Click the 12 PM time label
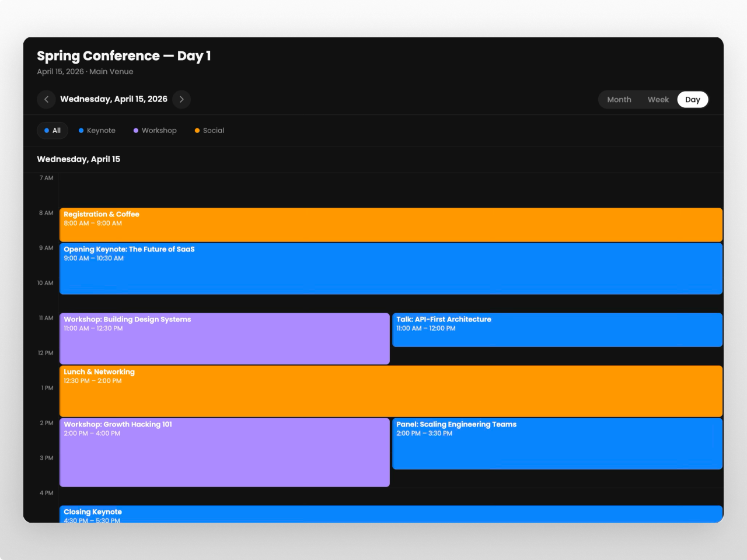This screenshot has width=747, height=560. tap(46, 353)
